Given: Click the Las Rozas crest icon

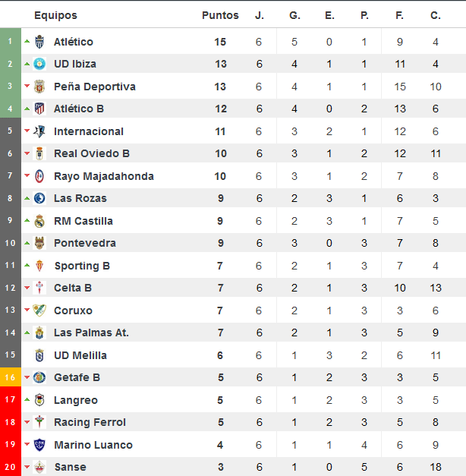Looking at the screenshot, I should [39, 198].
